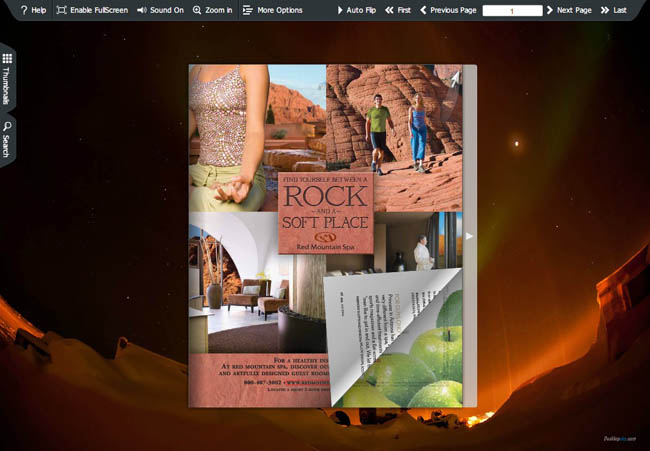Click the speaker sound icon
Image resolution: width=650 pixels, height=451 pixels.
point(142,10)
